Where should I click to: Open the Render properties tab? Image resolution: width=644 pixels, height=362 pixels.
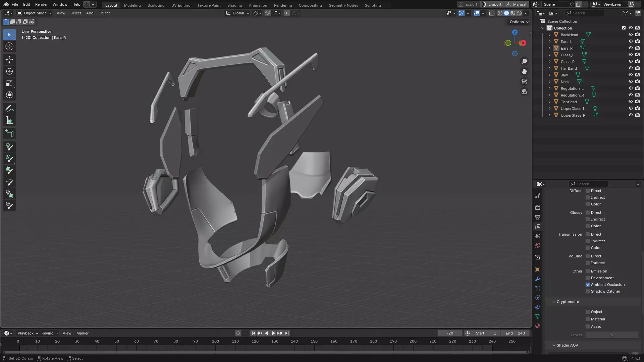538,208
